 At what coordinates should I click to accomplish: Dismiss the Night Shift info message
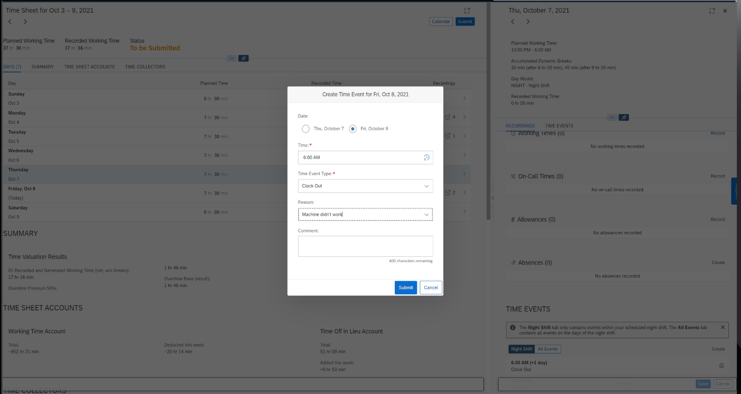723,327
